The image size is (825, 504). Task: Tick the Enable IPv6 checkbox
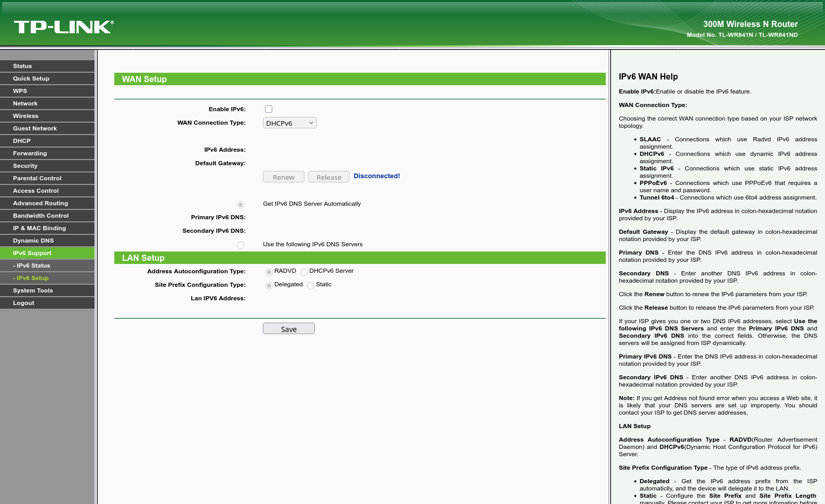[x=269, y=109]
